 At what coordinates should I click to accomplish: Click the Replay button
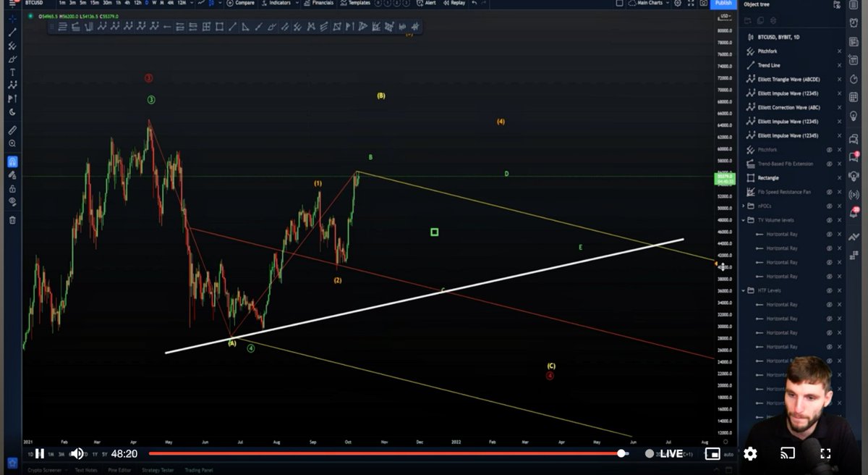[454, 3]
